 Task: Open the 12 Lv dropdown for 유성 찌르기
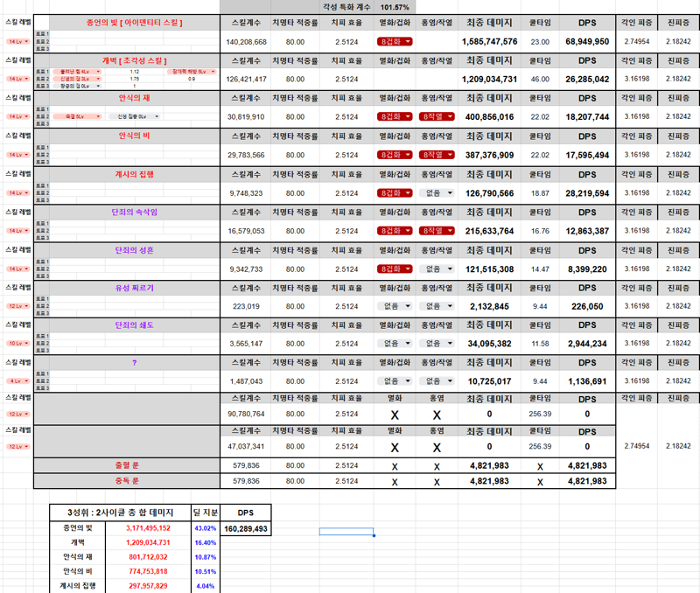point(17,306)
